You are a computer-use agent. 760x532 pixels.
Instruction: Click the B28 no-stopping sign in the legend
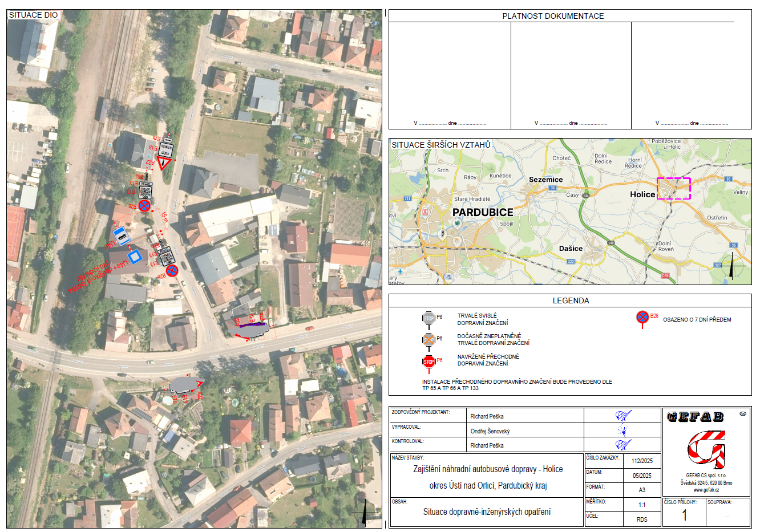click(642, 318)
